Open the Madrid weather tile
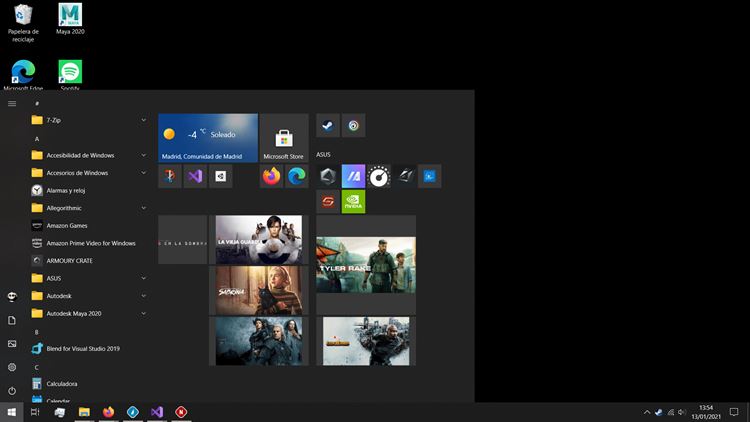 click(208, 138)
